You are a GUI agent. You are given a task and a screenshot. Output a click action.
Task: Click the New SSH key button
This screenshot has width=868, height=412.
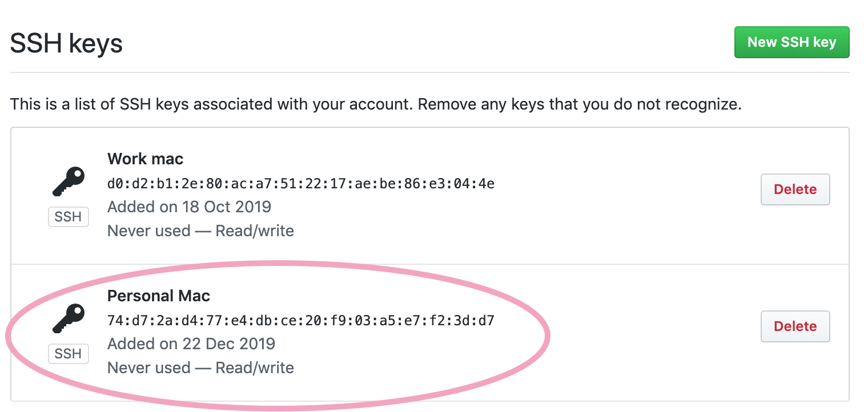[791, 42]
